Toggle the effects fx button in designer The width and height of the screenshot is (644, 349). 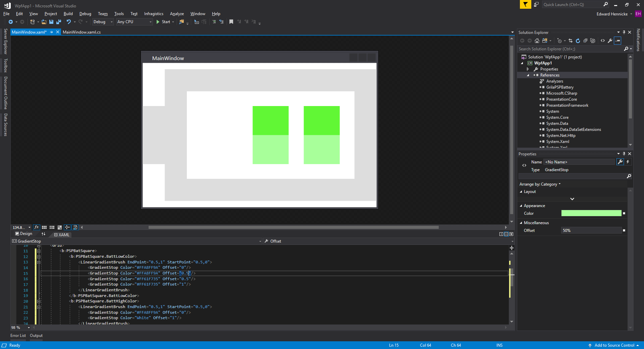pos(37,227)
